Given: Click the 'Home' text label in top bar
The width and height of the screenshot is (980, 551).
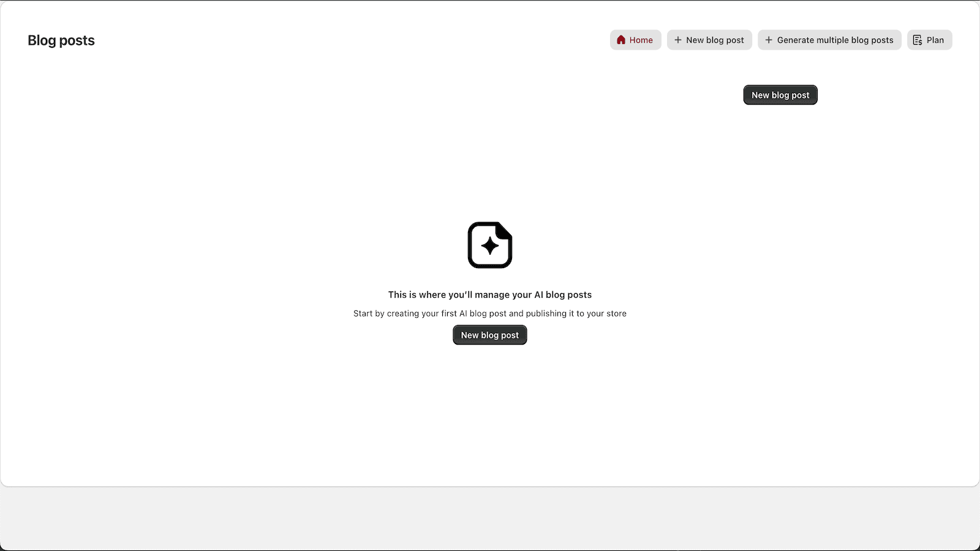Looking at the screenshot, I should click(641, 40).
